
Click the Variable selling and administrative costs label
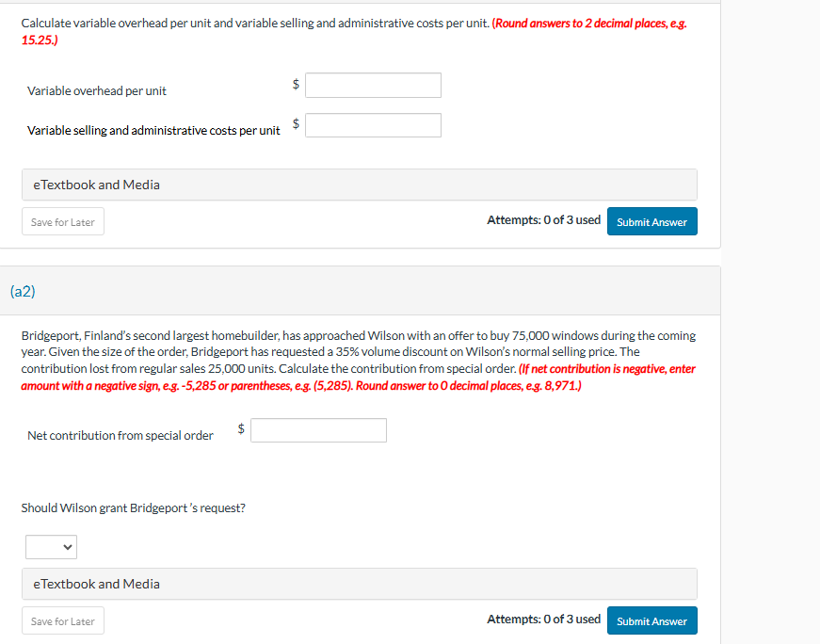153,131
